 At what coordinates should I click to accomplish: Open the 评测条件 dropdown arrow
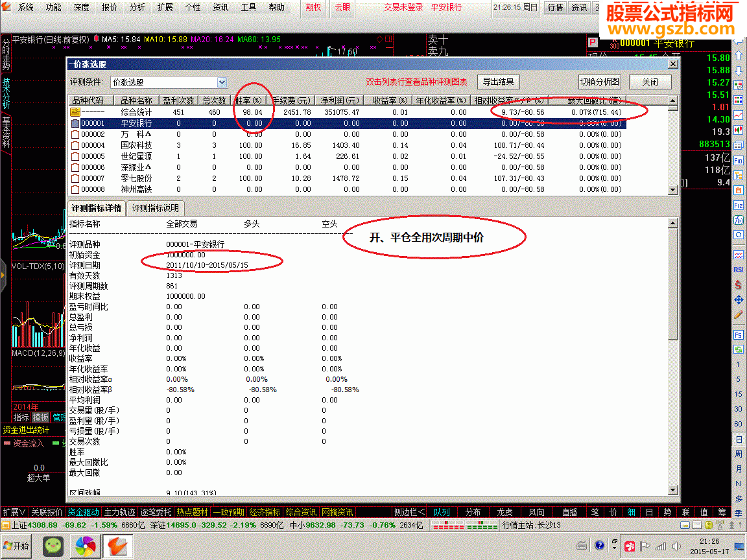point(222,82)
